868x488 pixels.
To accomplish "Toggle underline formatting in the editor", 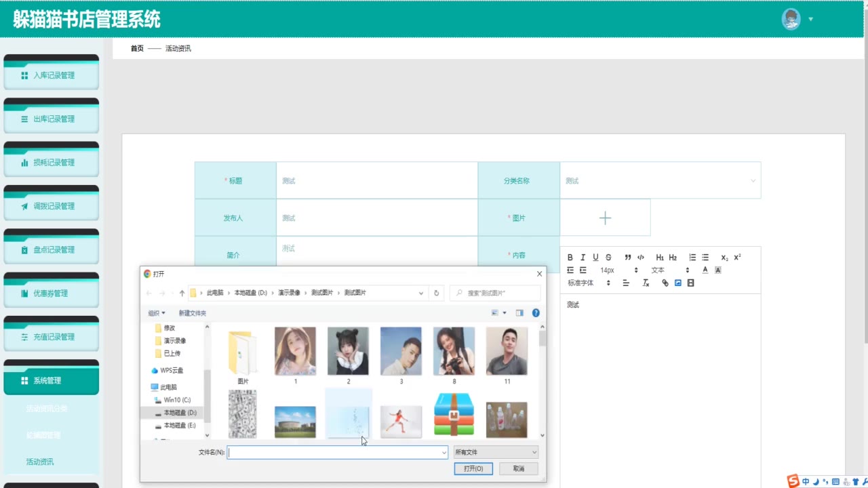I will pos(595,258).
